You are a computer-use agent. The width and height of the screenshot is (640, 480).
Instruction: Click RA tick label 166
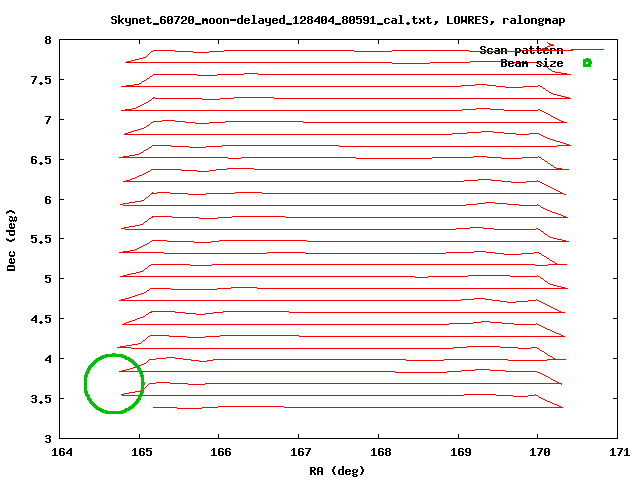pyautogui.click(x=221, y=452)
